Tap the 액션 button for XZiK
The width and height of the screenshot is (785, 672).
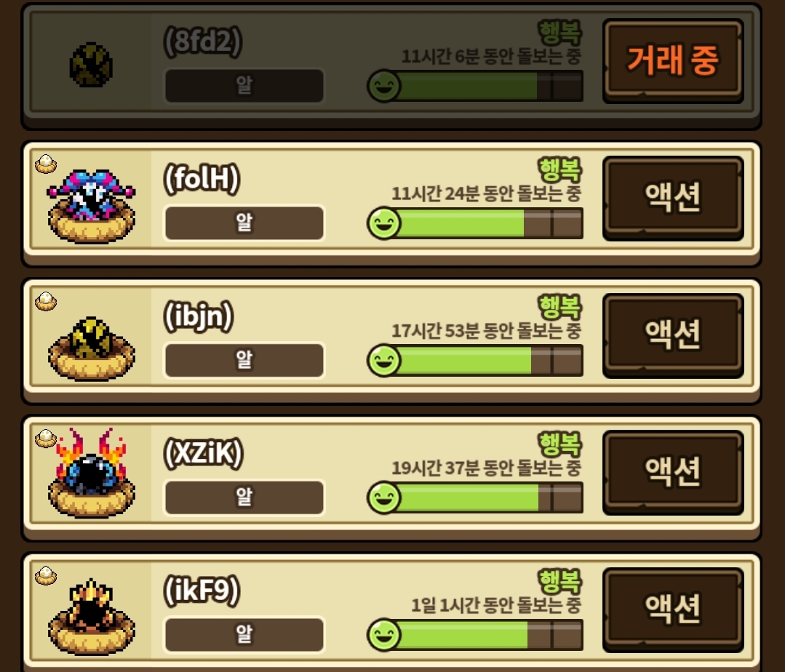(673, 472)
